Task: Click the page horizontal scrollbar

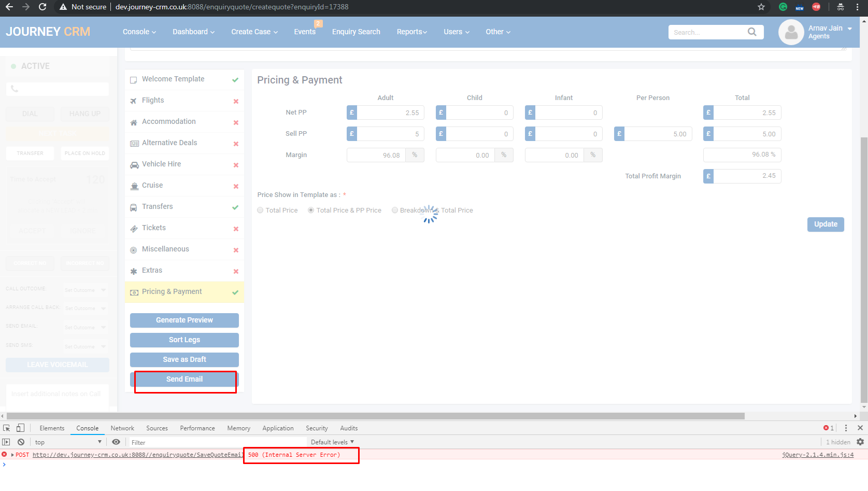Action: point(375,416)
